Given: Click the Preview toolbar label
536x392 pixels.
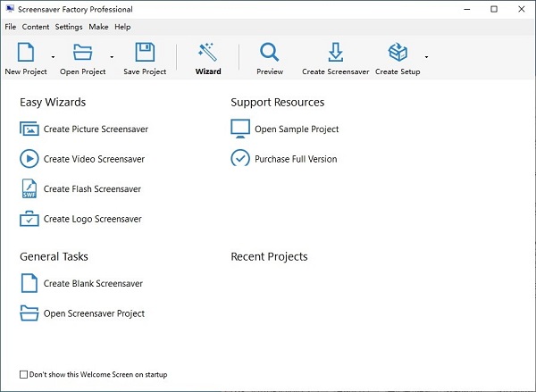Looking at the screenshot, I should [270, 71].
